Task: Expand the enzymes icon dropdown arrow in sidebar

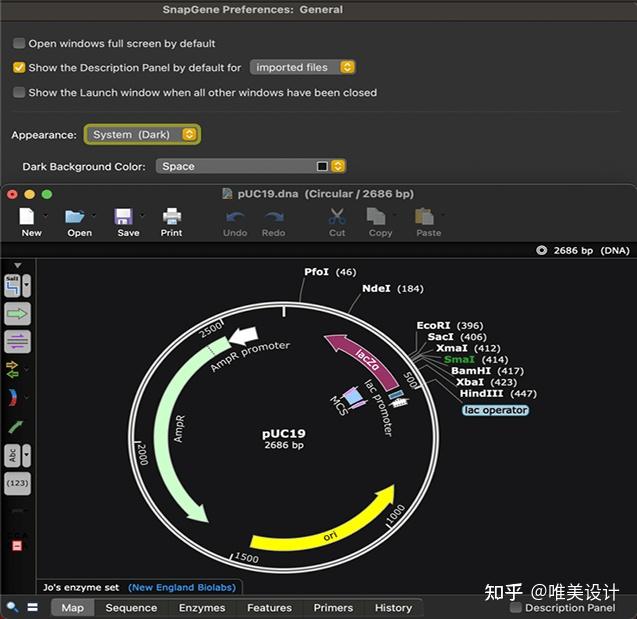Action: [26, 286]
